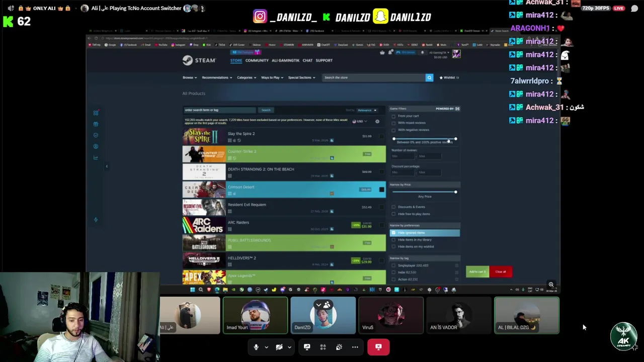Click the enter search term or tag field
Image resolution: width=644 pixels, height=362 pixels.
click(220, 110)
